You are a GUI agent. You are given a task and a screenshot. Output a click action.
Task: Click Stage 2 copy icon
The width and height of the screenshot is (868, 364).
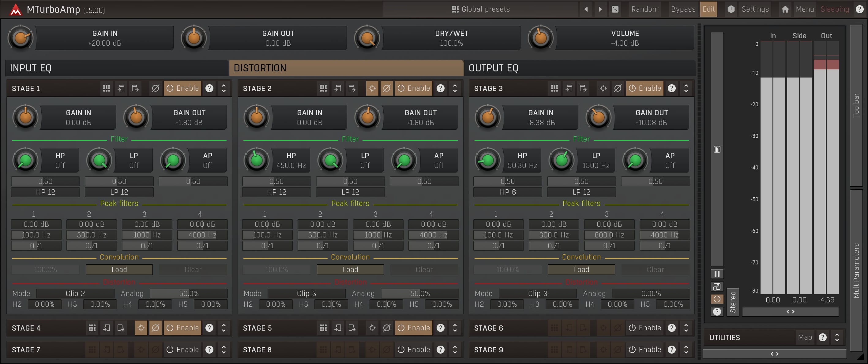[338, 88]
